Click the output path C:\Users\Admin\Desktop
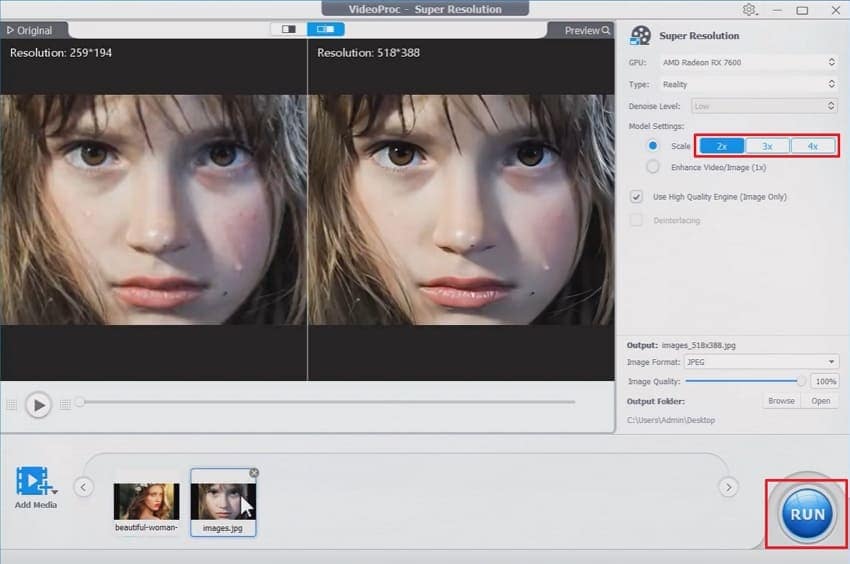Viewport: 850px width, 564px height. tap(671, 420)
